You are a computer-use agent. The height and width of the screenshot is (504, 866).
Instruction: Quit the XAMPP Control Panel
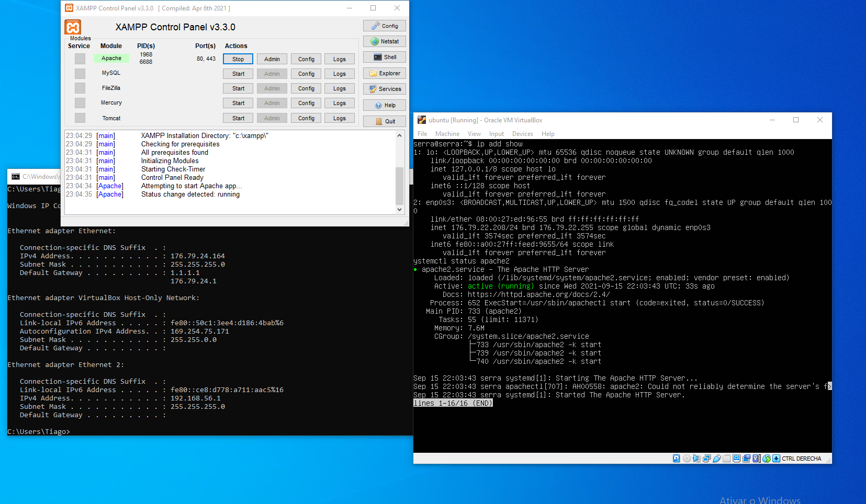385,121
